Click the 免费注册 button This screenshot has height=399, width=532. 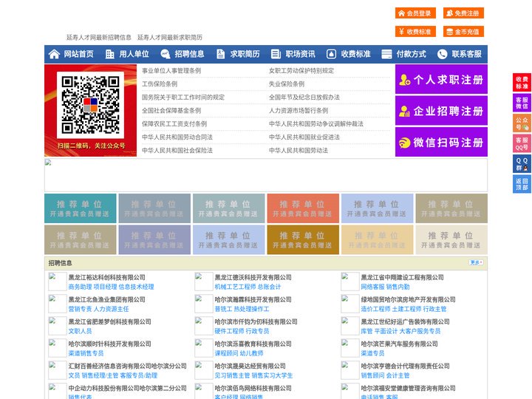tap(463, 13)
